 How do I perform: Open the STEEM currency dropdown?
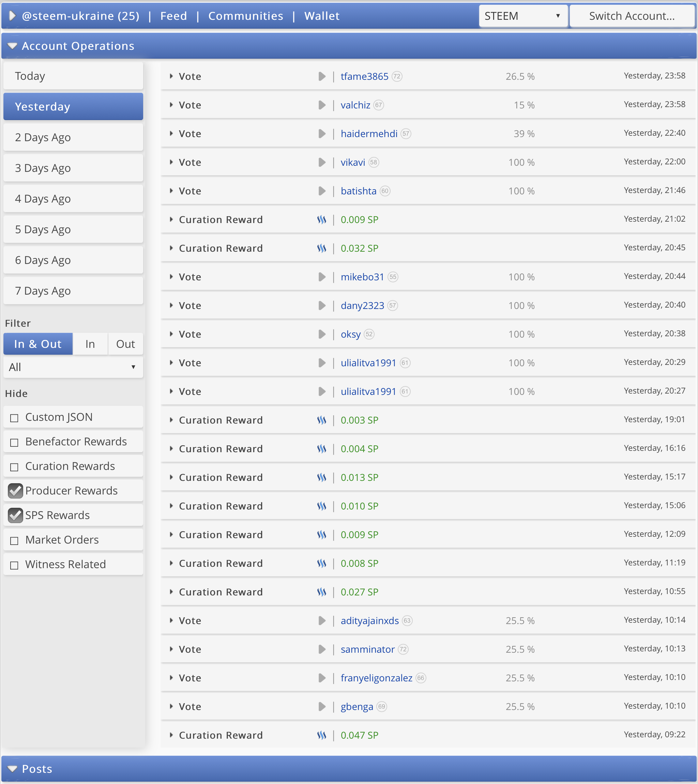523,16
